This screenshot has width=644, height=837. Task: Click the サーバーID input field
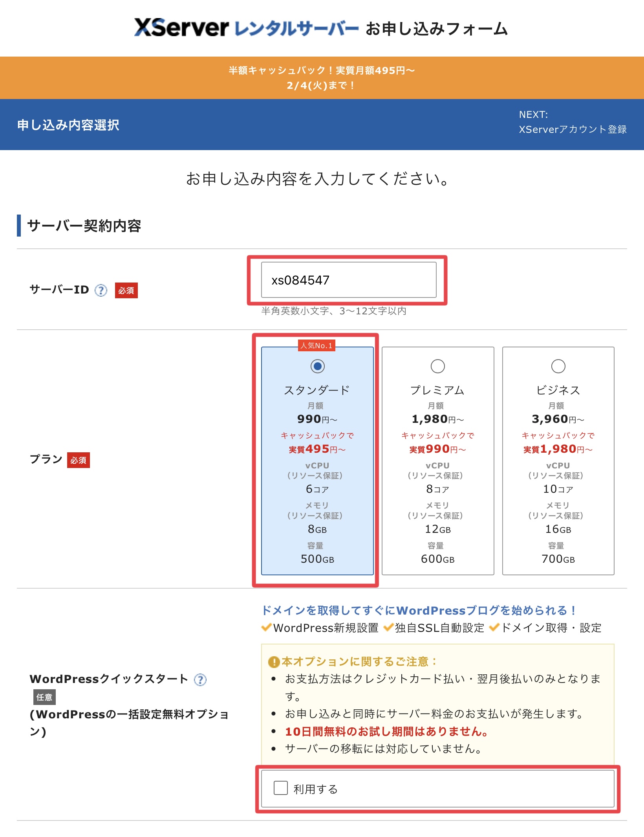click(x=349, y=280)
